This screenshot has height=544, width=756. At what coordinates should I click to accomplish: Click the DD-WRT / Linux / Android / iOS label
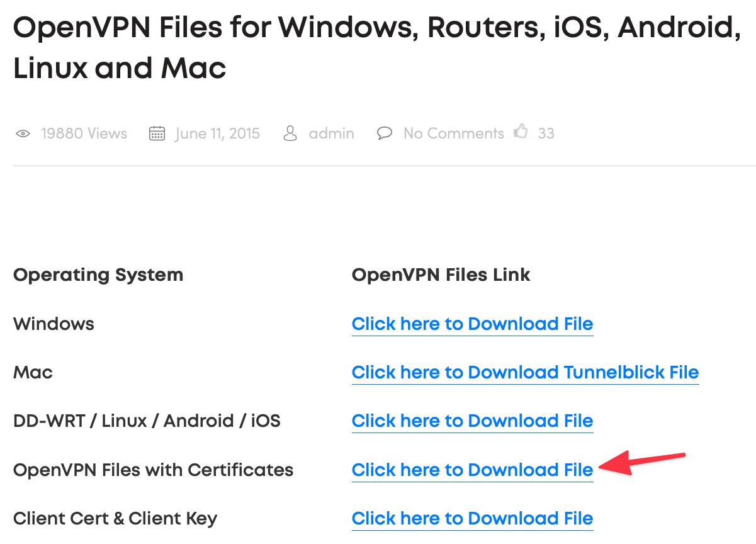pyautogui.click(x=147, y=421)
